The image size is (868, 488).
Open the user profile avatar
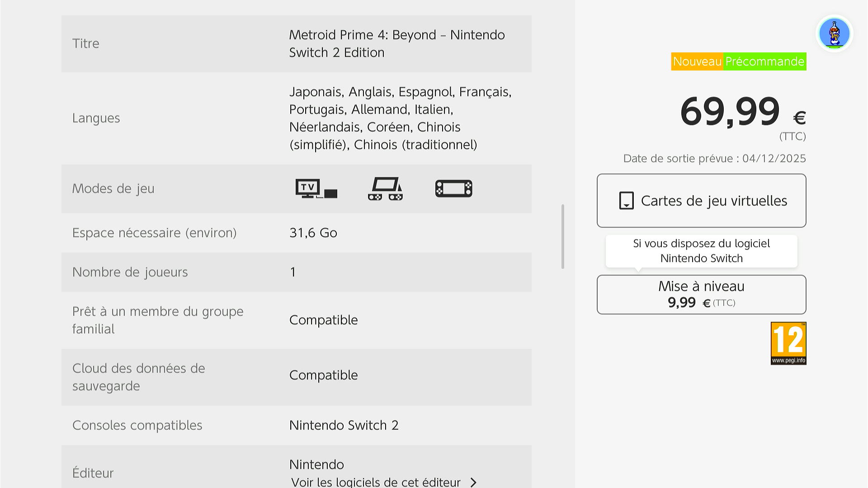[x=834, y=33]
